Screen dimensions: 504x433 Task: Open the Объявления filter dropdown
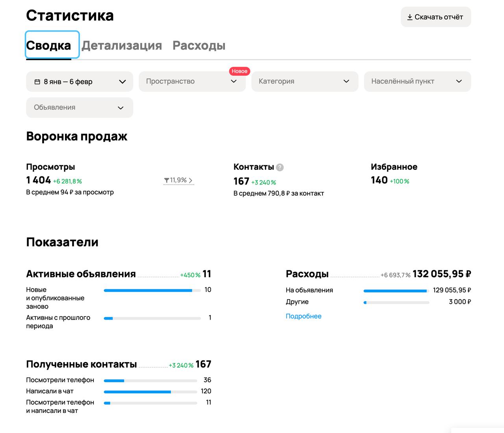pyautogui.click(x=80, y=107)
